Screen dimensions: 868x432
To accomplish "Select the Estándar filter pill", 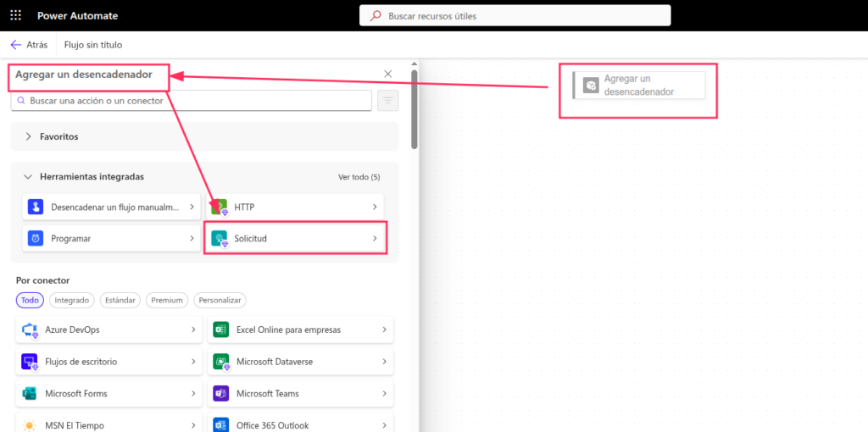I will point(120,300).
